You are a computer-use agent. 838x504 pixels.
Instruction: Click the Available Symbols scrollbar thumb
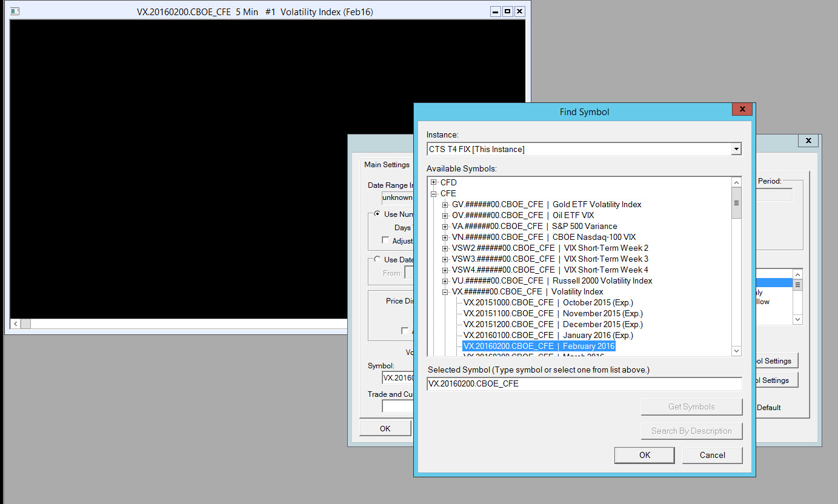pos(736,203)
